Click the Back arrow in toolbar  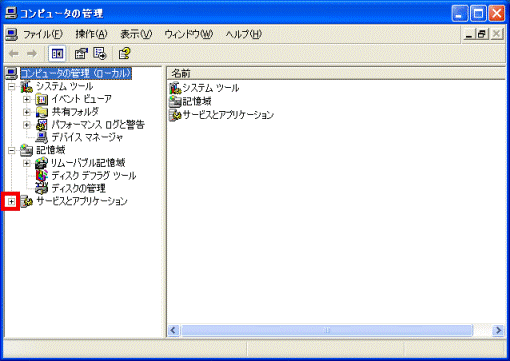point(14,53)
